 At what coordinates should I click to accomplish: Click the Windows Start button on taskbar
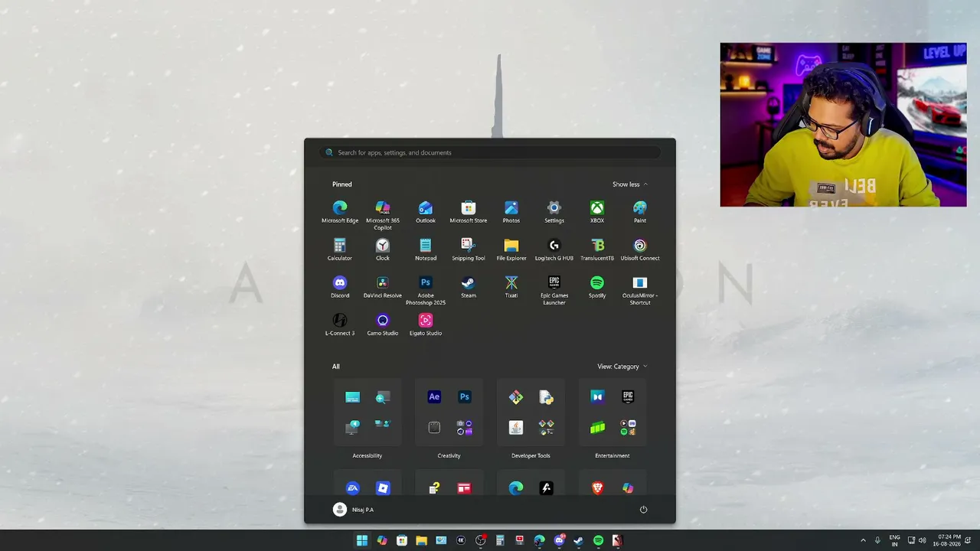tap(362, 540)
